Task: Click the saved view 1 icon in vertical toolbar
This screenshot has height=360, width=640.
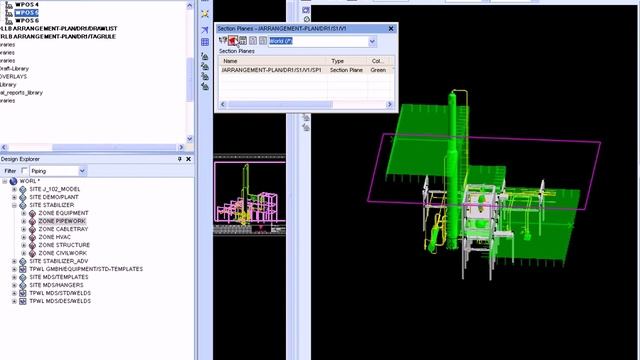Action: 205,56
